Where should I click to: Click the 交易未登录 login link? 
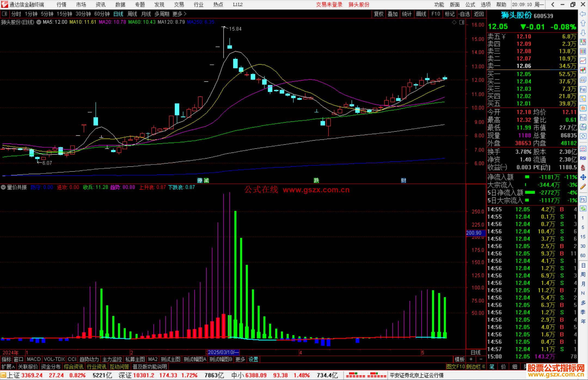click(329, 5)
